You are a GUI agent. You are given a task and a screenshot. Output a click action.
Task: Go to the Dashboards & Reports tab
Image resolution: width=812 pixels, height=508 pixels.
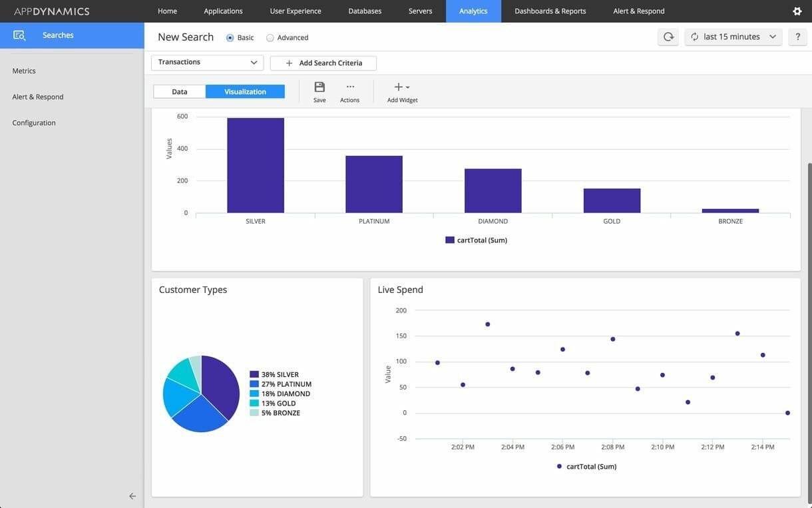tap(550, 11)
